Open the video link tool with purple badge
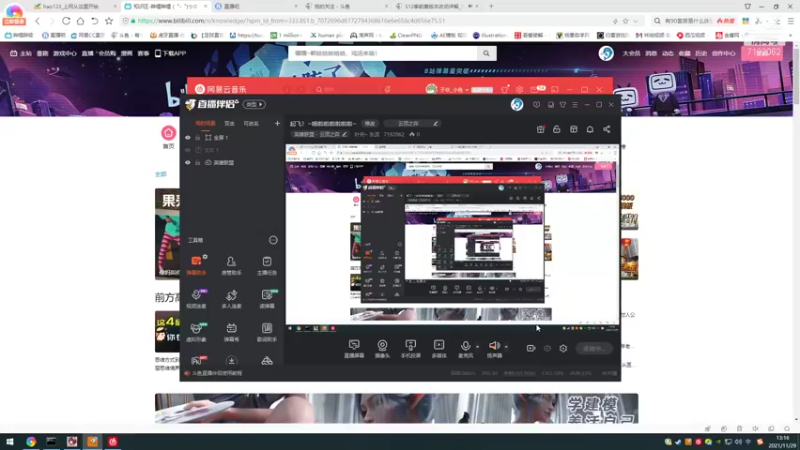Image resolution: width=800 pixels, height=450 pixels. (x=196, y=298)
